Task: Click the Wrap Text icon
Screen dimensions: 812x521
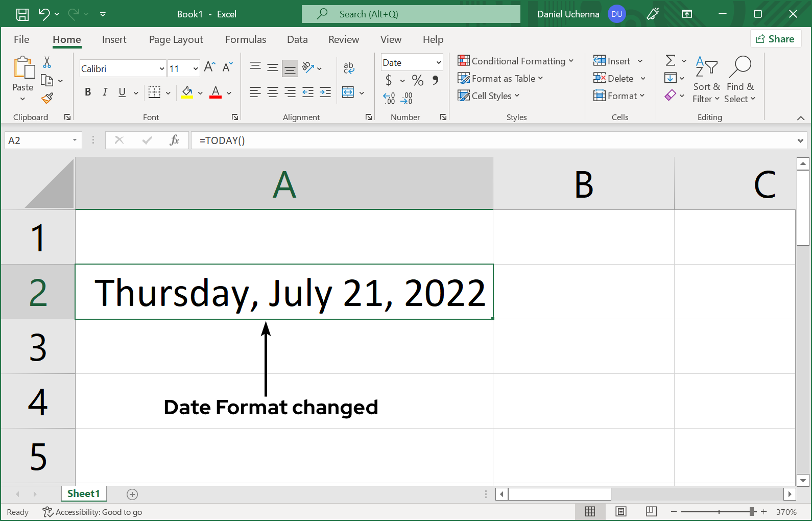Action: (349, 67)
